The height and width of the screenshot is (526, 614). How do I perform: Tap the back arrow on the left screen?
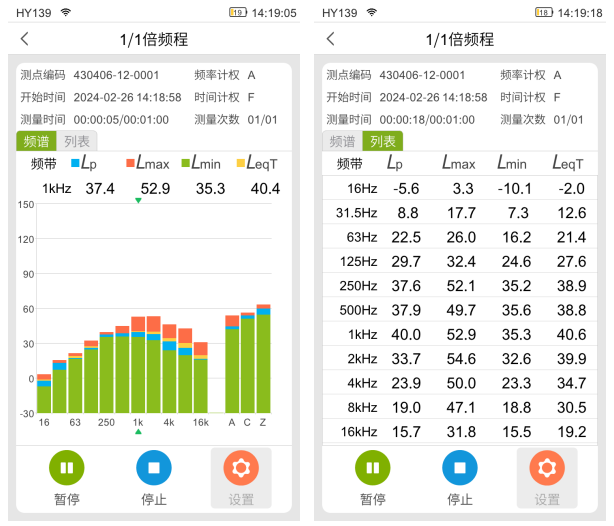click(x=25, y=39)
